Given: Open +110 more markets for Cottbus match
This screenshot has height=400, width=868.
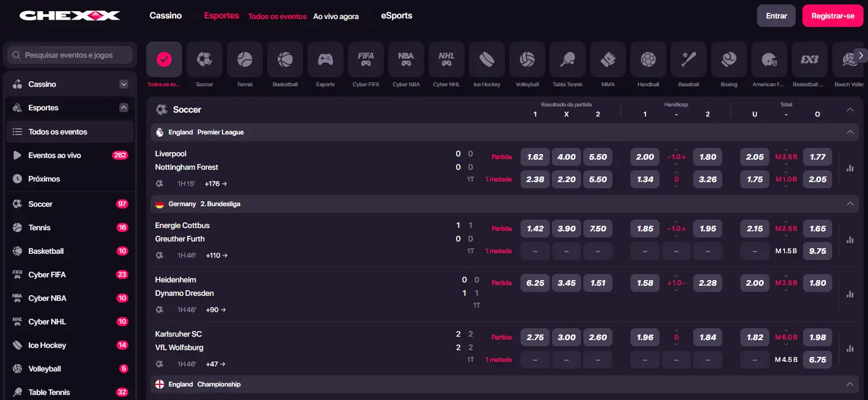Looking at the screenshot, I should (217, 255).
